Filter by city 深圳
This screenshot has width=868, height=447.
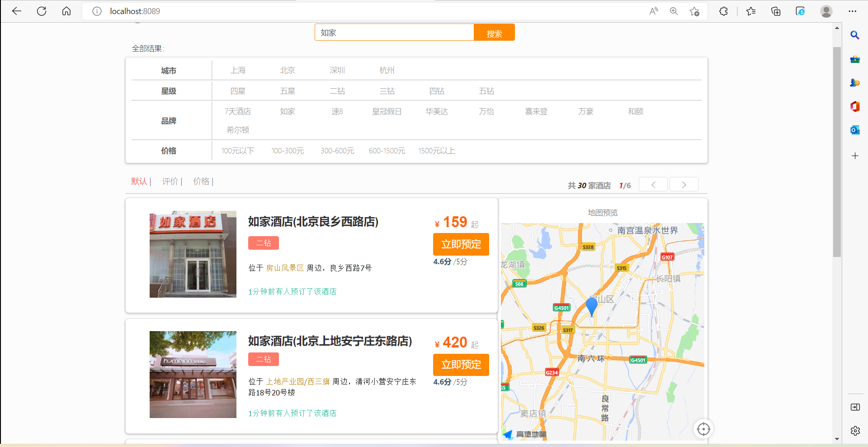(x=337, y=70)
